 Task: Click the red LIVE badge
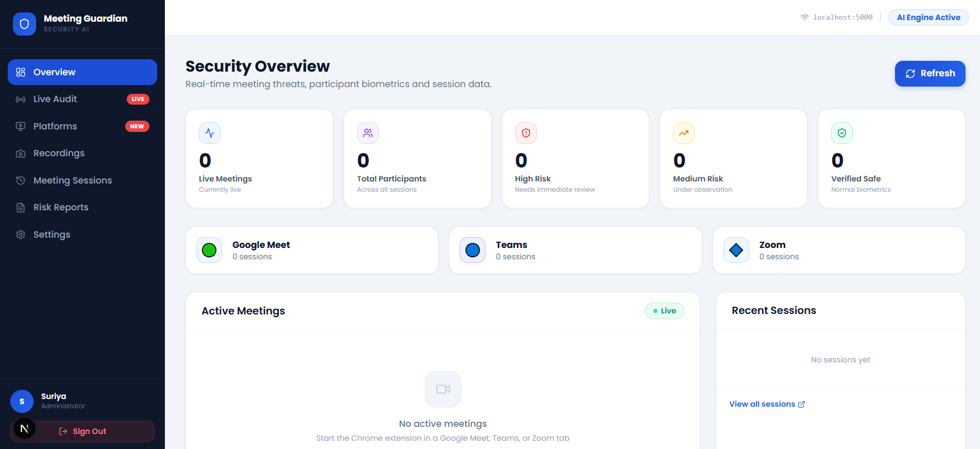[138, 99]
